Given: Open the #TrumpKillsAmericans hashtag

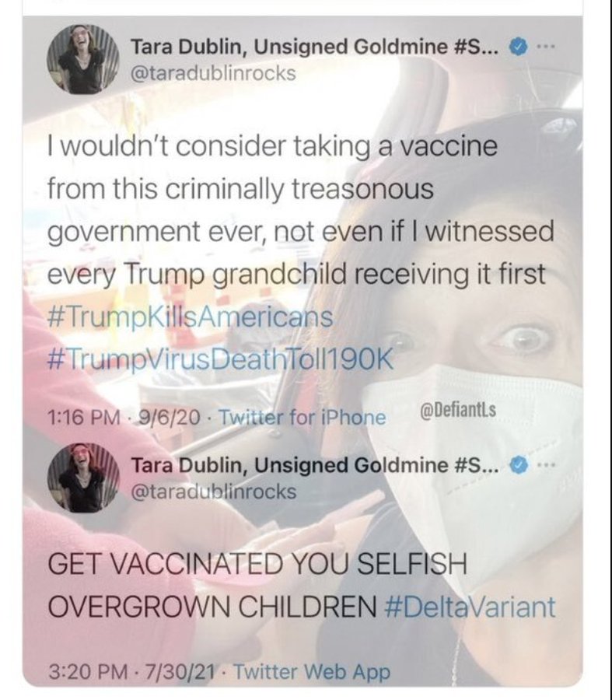Looking at the screenshot, I should (x=191, y=317).
